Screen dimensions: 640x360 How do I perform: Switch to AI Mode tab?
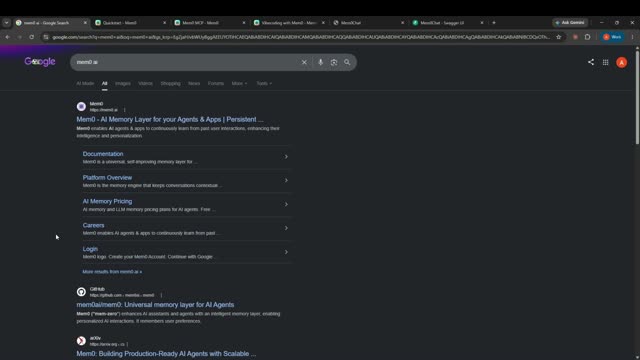[x=85, y=83]
